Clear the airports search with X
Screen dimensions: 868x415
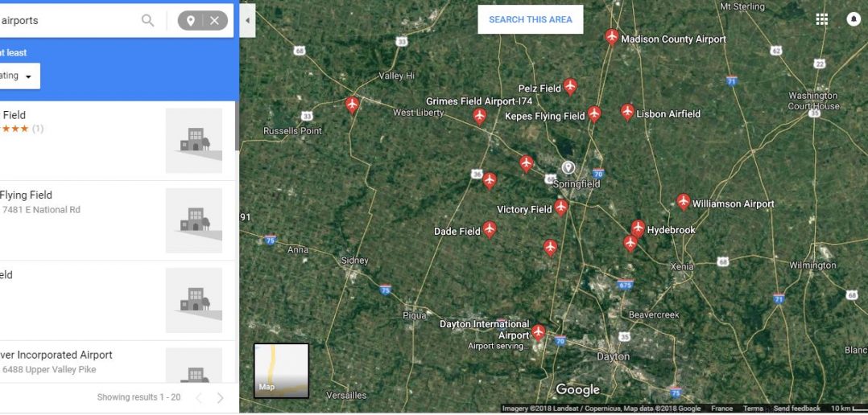click(x=215, y=21)
